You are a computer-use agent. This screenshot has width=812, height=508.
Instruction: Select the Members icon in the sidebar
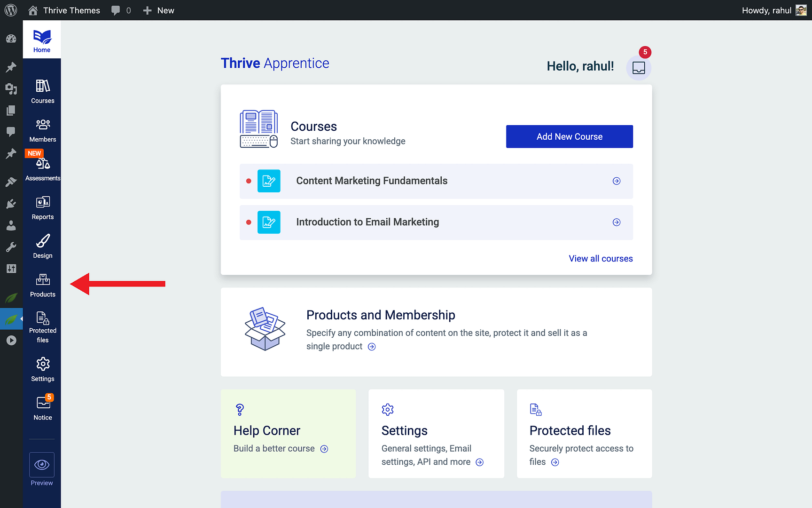click(x=42, y=129)
